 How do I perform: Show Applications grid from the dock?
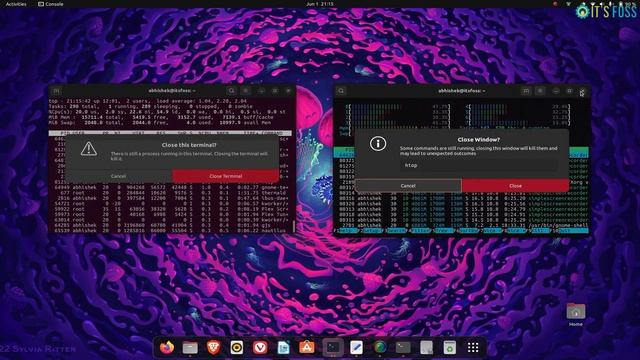[473, 347]
